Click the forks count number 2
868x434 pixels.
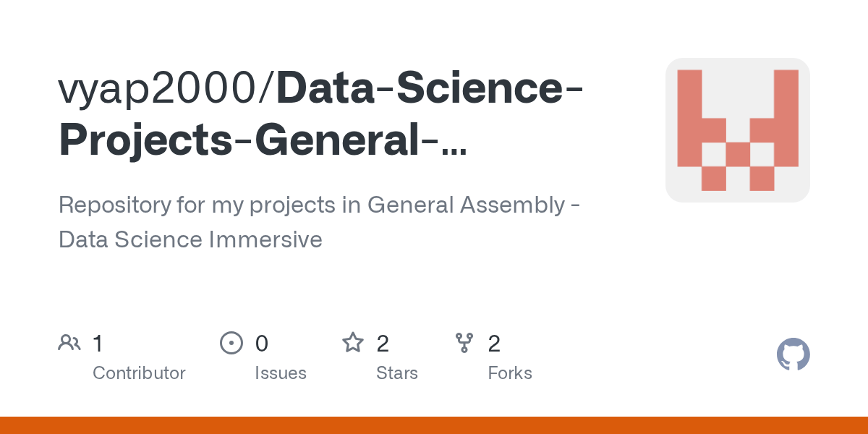[494, 344]
